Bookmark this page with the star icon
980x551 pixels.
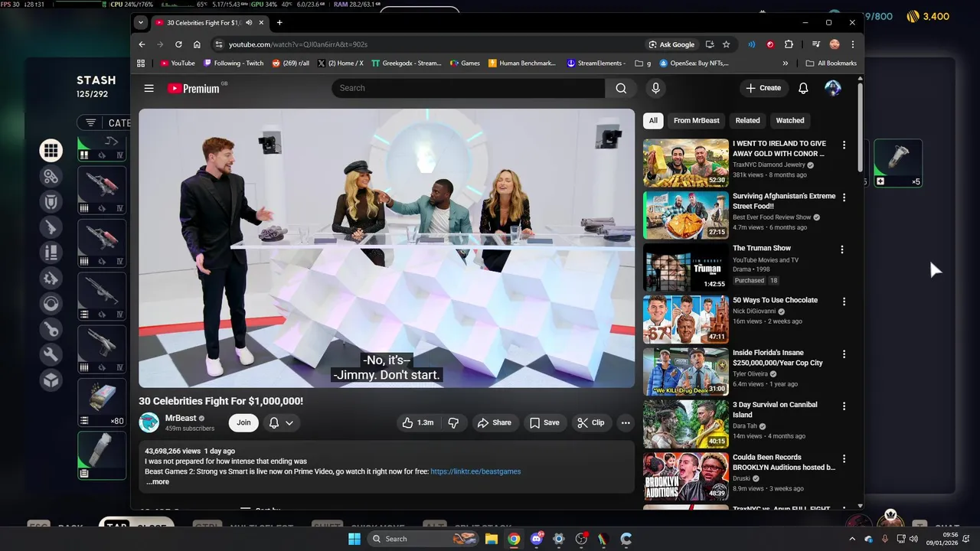[726, 44]
